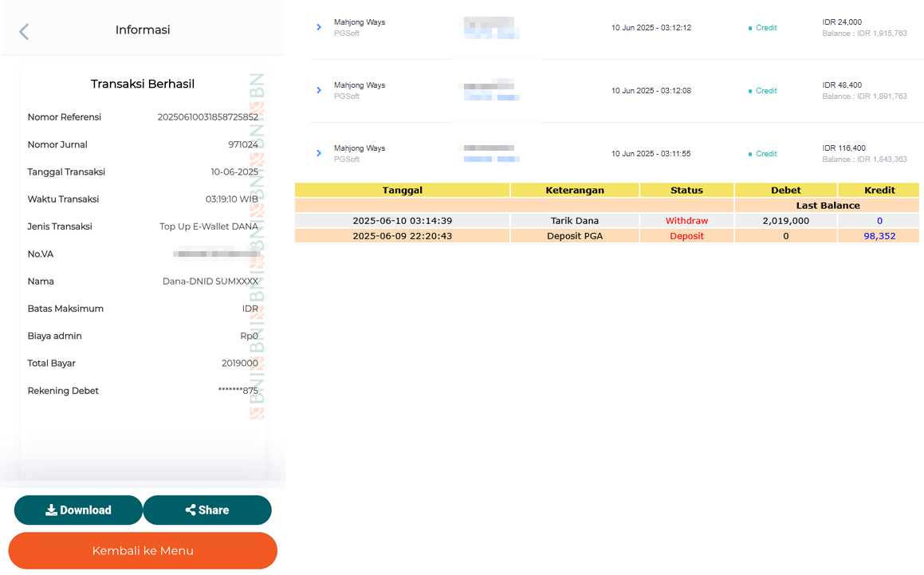Image resolution: width=924 pixels, height=575 pixels.
Task: Click Balance : IDR 1,915,763 text
Action: pos(864,33)
